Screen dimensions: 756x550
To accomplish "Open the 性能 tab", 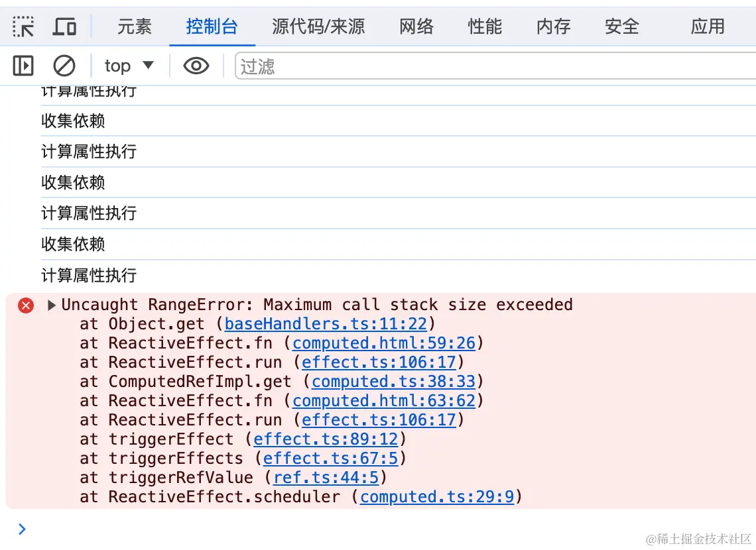I will [485, 27].
